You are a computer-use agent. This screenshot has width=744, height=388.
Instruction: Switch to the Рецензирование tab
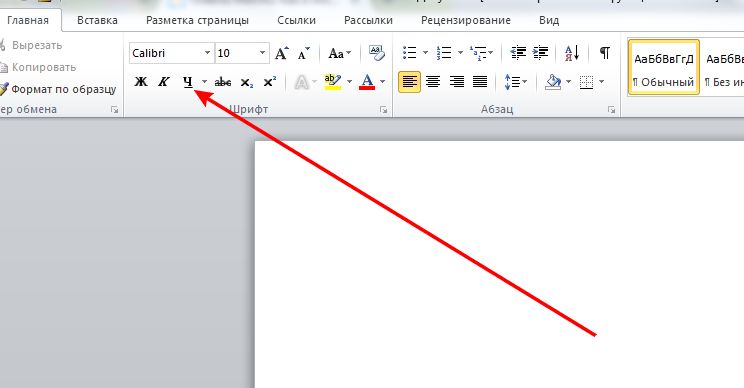[x=465, y=20]
